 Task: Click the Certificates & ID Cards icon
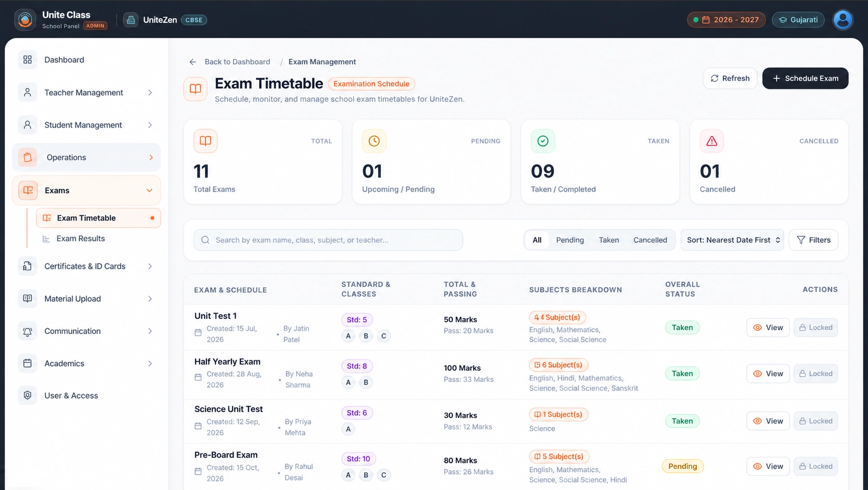pyautogui.click(x=28, y=266)
